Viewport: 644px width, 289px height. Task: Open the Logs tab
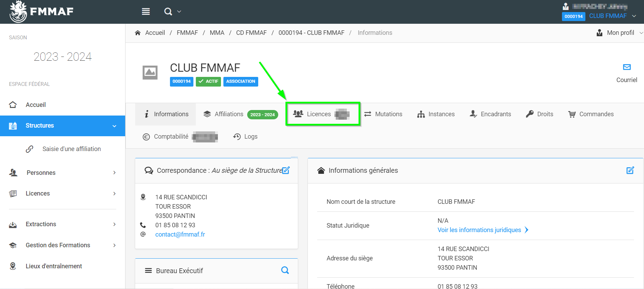pyautogui.click(x=245, y=137)
